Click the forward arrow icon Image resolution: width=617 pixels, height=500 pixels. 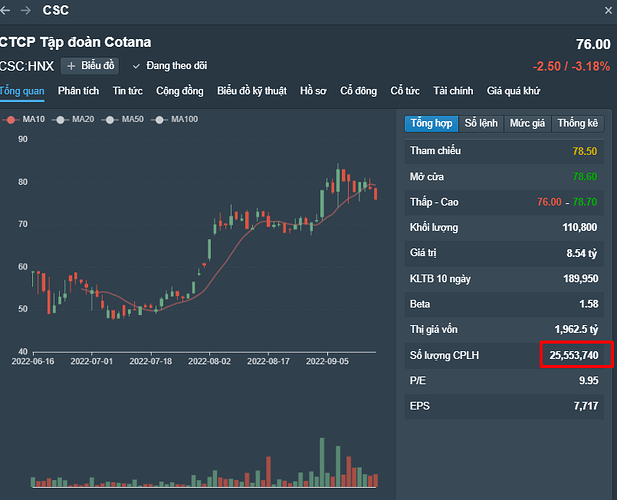[26, 11]
